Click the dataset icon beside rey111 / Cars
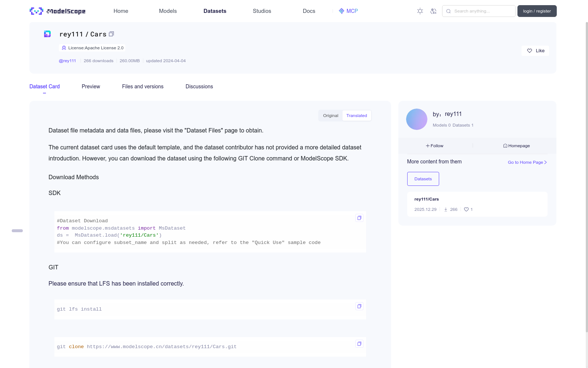 [47, 34]
